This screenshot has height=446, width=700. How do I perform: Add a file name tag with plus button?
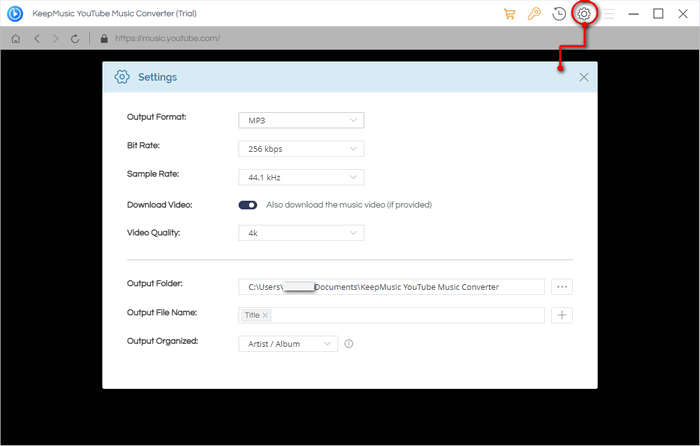(x=562, y=315)
